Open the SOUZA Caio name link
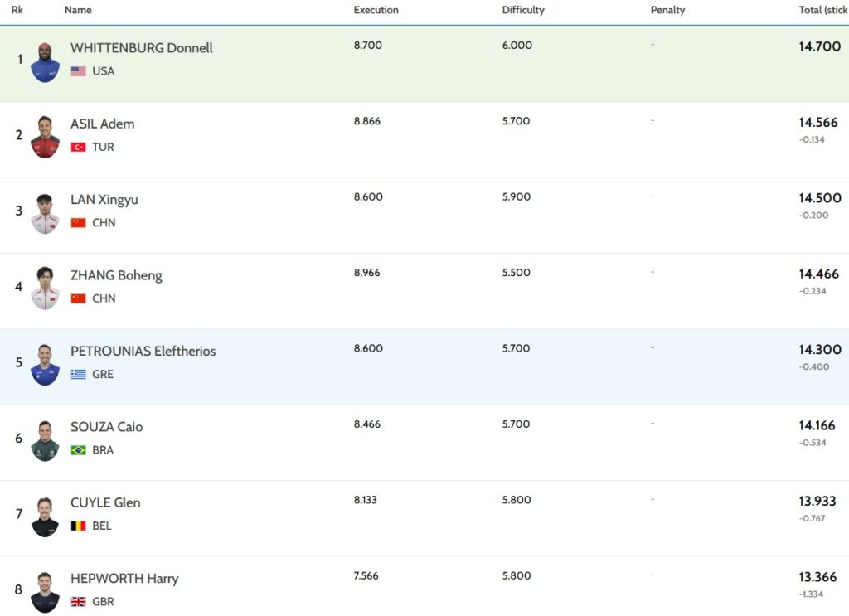Viewport: 849px width, 616px height. [106, 427]
